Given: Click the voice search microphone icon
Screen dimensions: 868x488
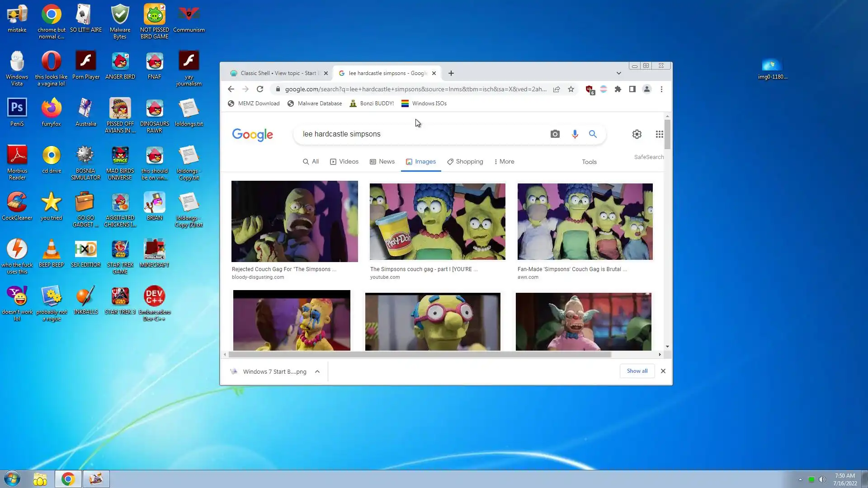Looking at the screenshot, I should pos(575,134).
